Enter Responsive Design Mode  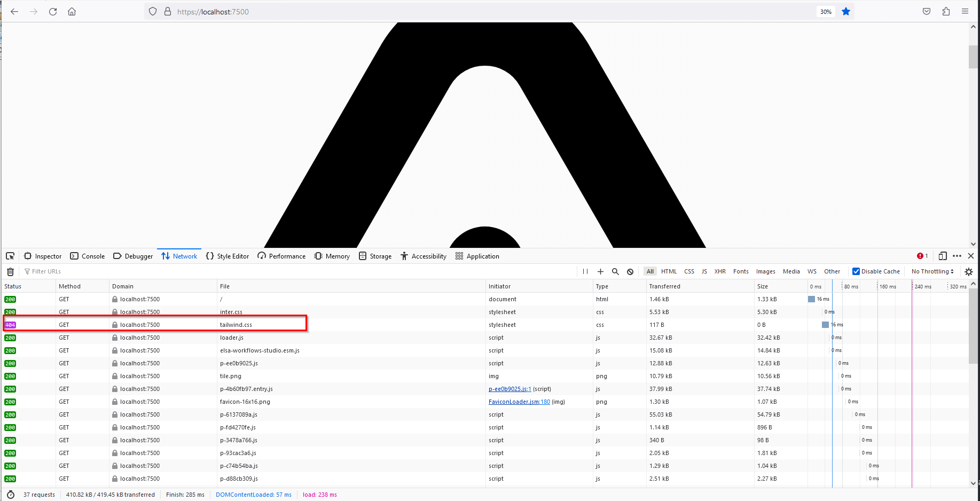[x=943, y=256]
